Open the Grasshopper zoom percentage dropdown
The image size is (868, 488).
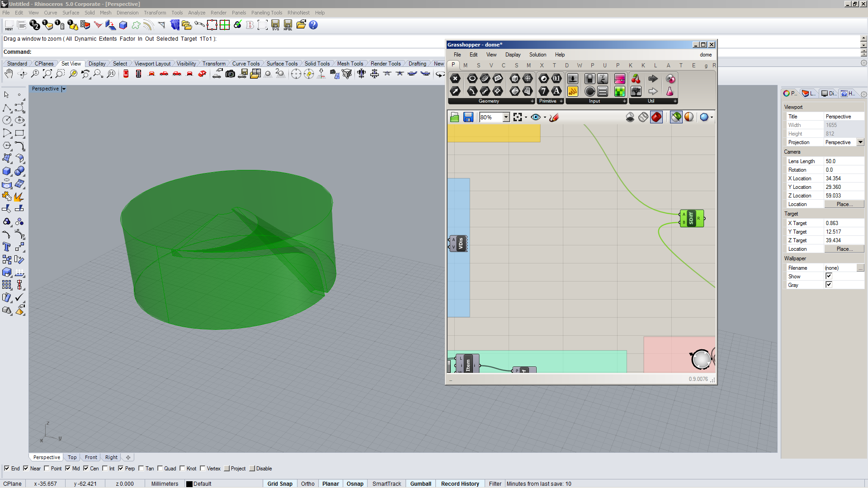pyautogui.click(x=506, y=117)
